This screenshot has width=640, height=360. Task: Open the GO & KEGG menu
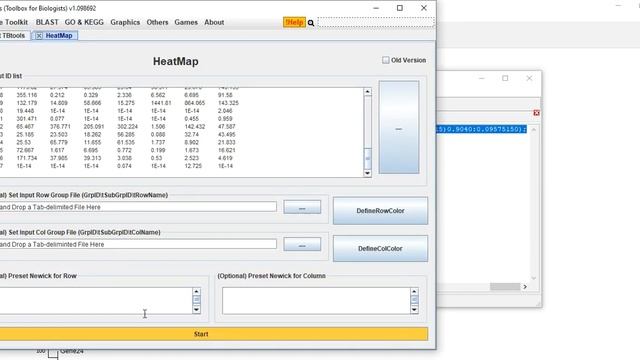coord(84,22)
